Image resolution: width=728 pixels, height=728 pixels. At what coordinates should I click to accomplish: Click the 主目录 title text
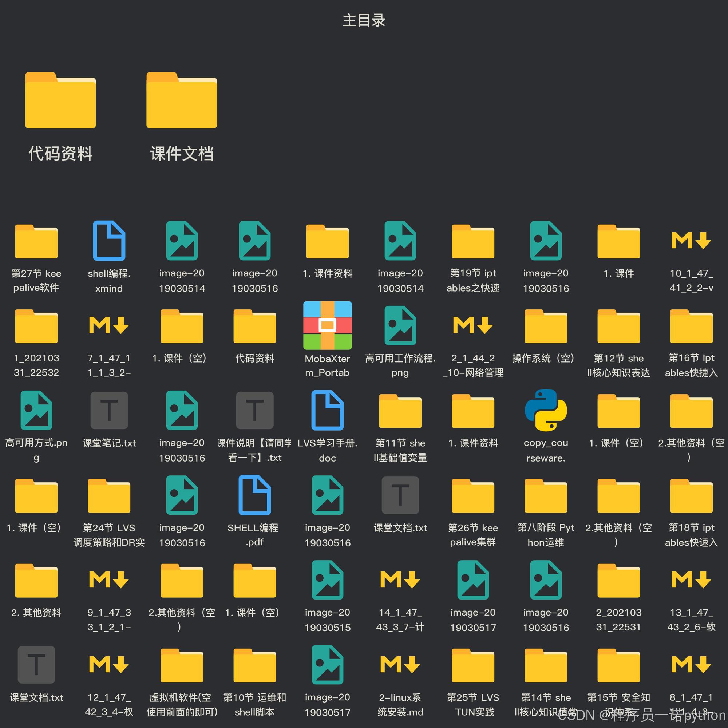pyautogui.click(x=364, y=20)
